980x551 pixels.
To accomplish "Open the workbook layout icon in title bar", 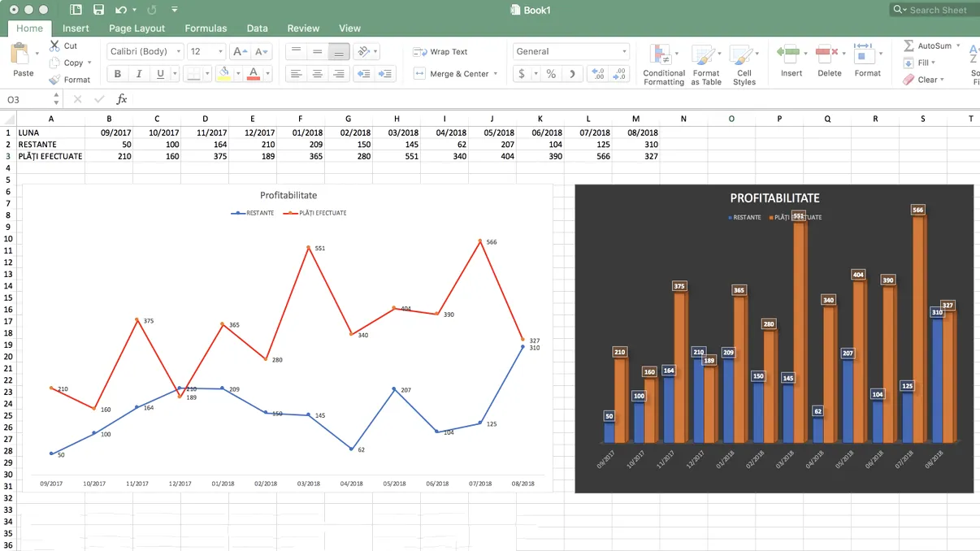I will click(x=76, y=10).
